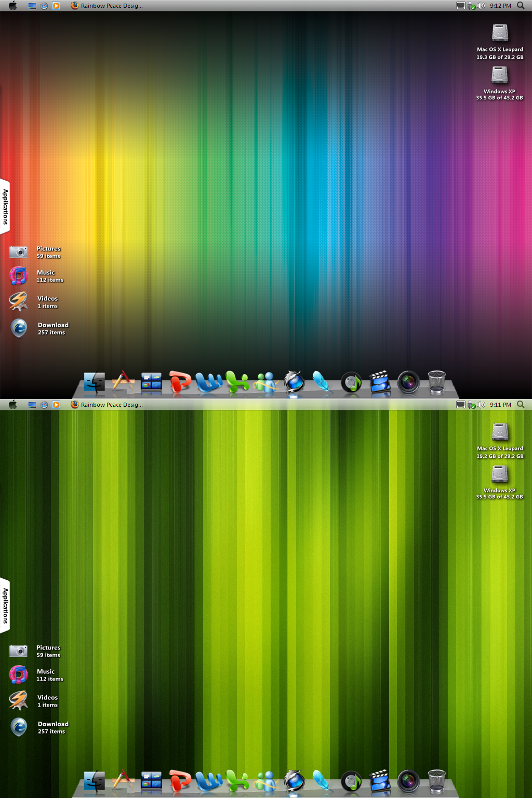Select Rainbow Peace Desig... Firefox window, green menu bar

tap(107, 405)
